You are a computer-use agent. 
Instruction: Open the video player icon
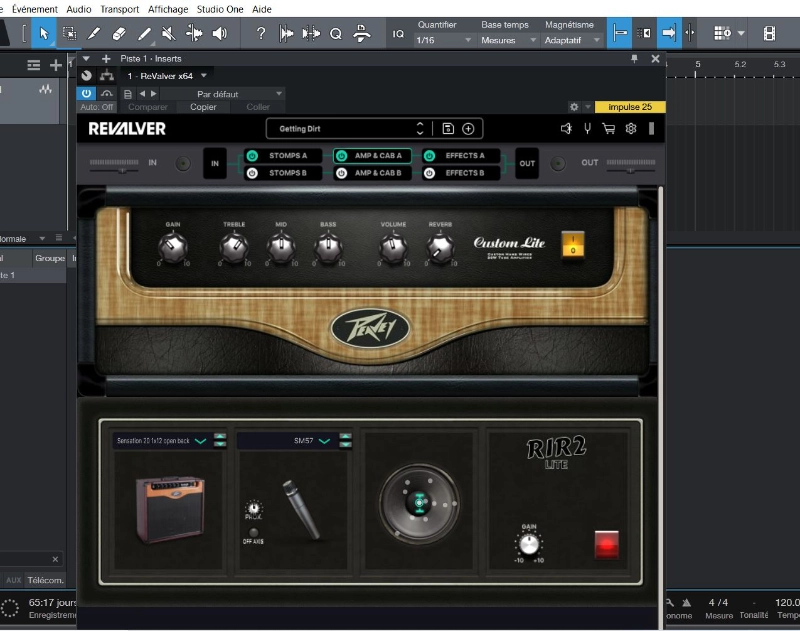point(769,33)
